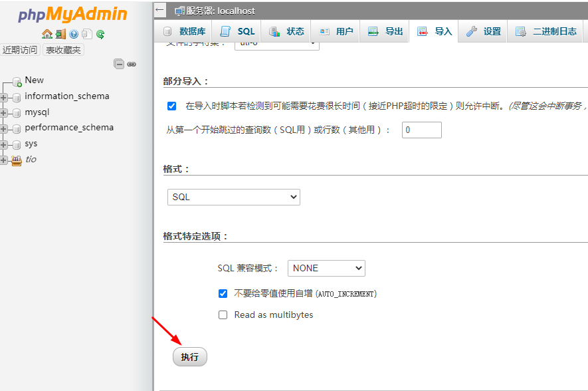The height and width of the screenshot is (391, 588).
Task: Open the documentation page icon
Action: click(x=86, y=32)
